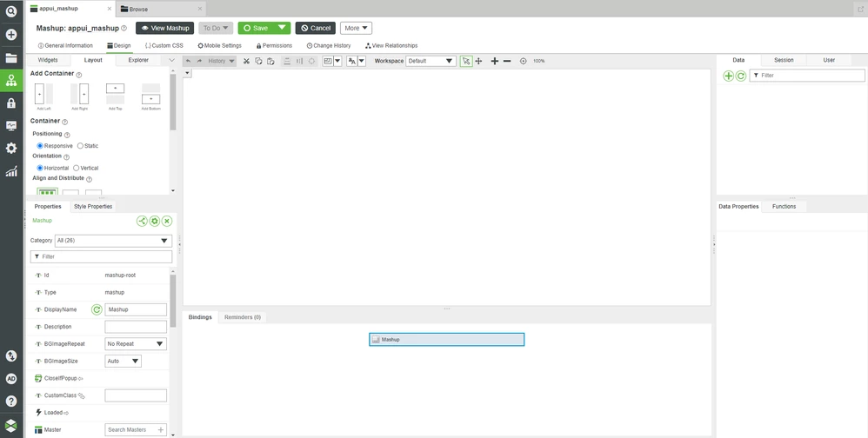Image resolution: width=868 pixels, height=438 pixels.
Task: Open the History dropdown
Action: point(222,61)
